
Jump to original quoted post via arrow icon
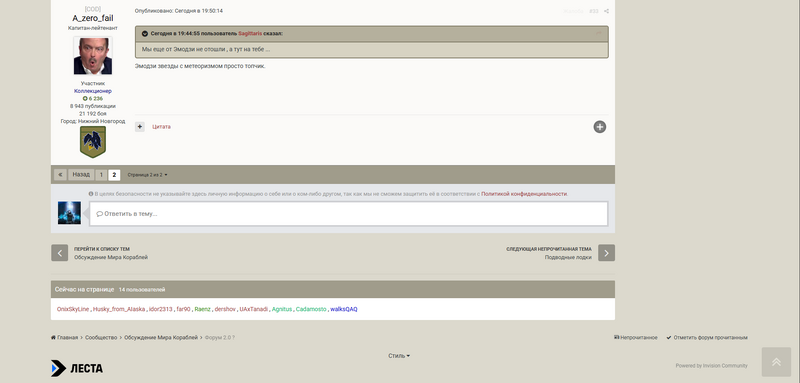click(598, 34)
